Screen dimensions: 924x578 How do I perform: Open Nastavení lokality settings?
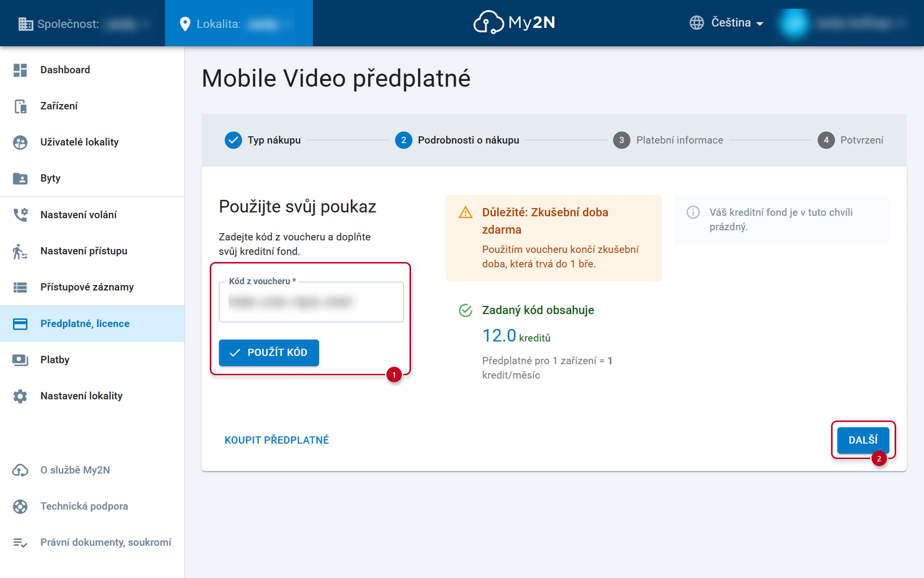coord(92,396)
